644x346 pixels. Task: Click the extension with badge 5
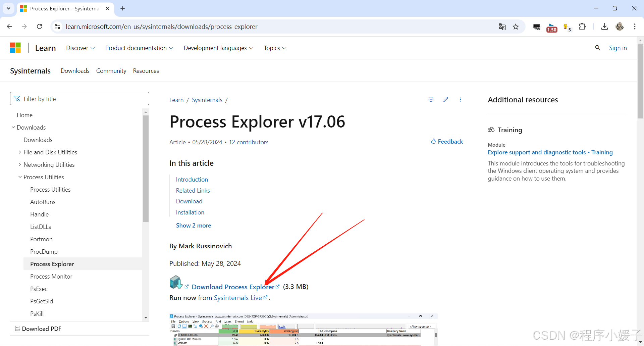tap(567, 27)
